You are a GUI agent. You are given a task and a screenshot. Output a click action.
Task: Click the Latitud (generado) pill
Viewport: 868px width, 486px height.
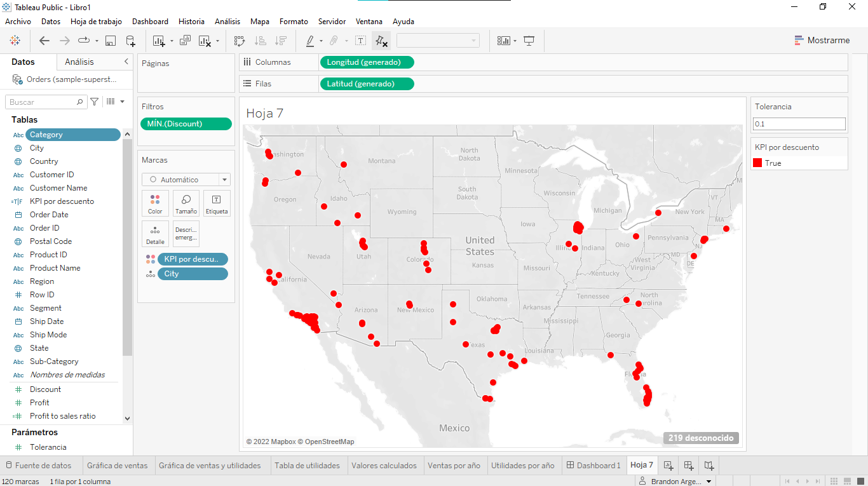367,84
